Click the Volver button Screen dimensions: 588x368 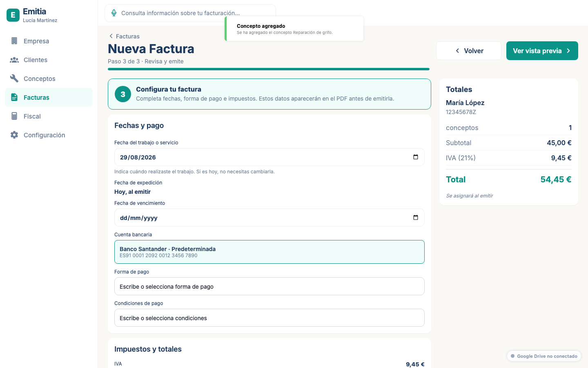(x=469, y=51)
